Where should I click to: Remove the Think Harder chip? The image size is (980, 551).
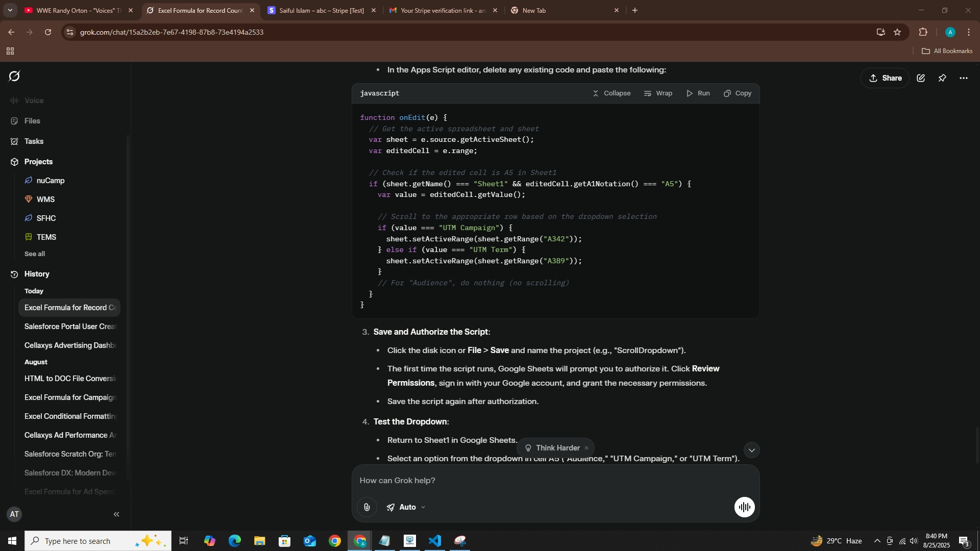pyautogui.click(x=586, y=448)
